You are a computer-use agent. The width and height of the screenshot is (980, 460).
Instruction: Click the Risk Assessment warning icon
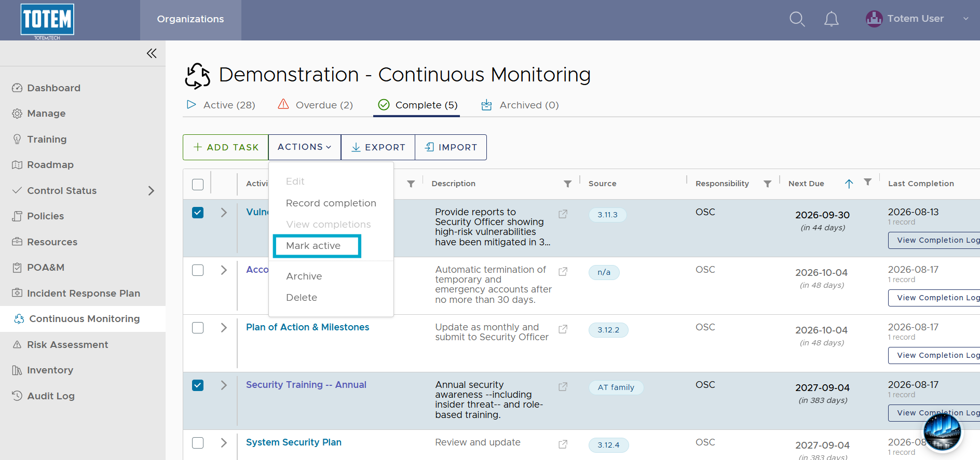tap(17, 344)
